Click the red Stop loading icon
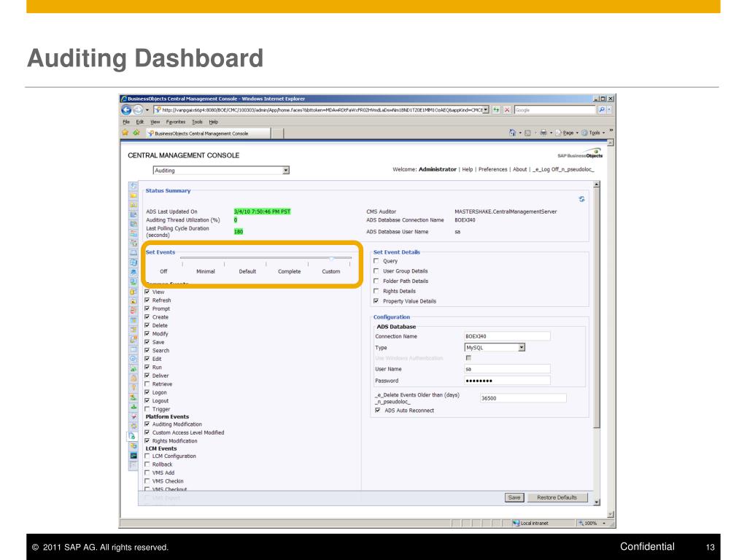 point(507,109)
